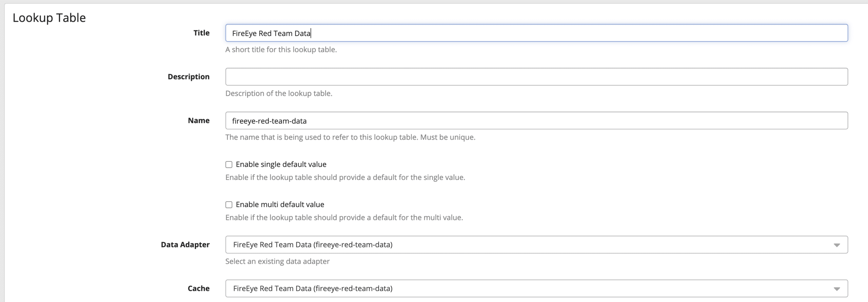Click the Data Adapter field label
The width and height of the screenshot is (868, 302).
tap(185, 244)
